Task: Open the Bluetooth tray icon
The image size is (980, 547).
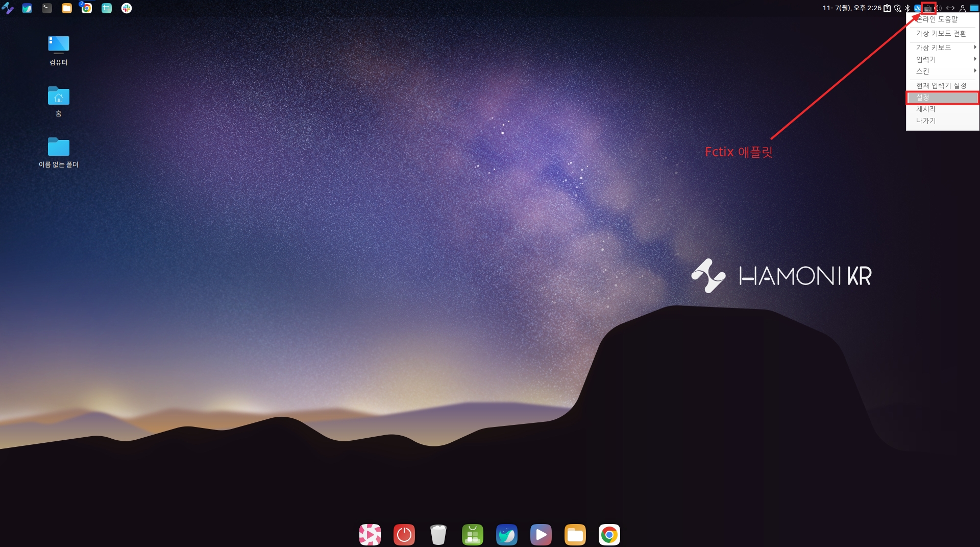Action: tap(908, 8)
